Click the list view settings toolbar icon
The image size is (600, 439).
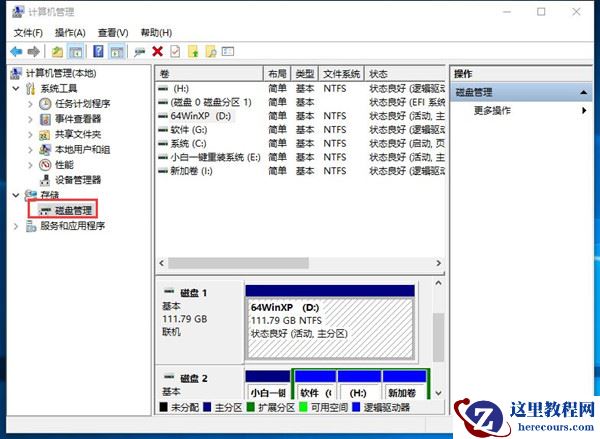pyautogui.click(x=228, y=51)
